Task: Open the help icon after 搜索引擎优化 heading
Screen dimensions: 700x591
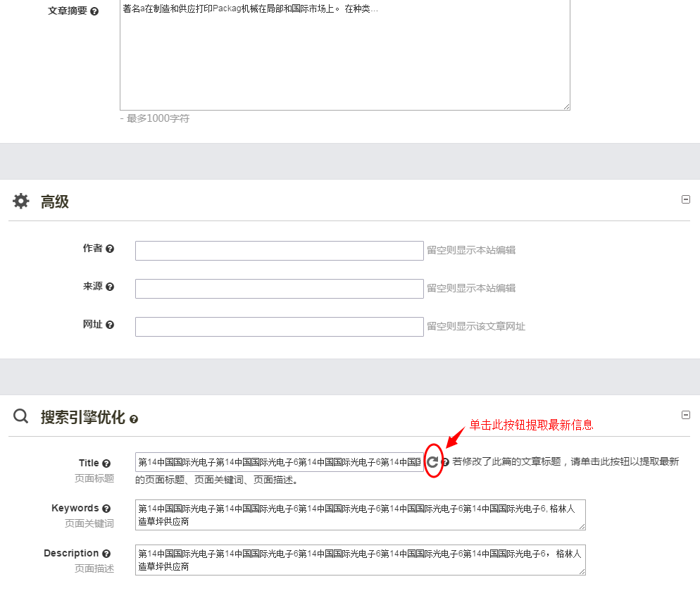Action: pos(135,418)
